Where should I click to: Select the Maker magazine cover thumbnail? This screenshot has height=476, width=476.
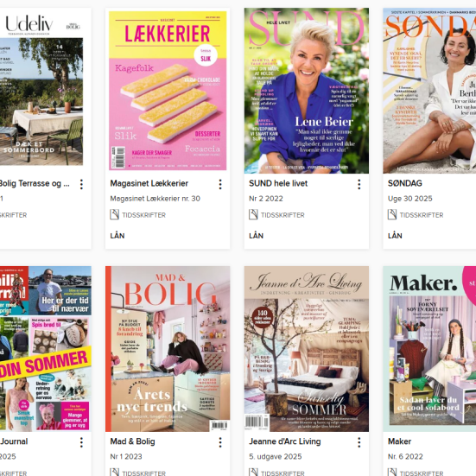click(429, 349)
